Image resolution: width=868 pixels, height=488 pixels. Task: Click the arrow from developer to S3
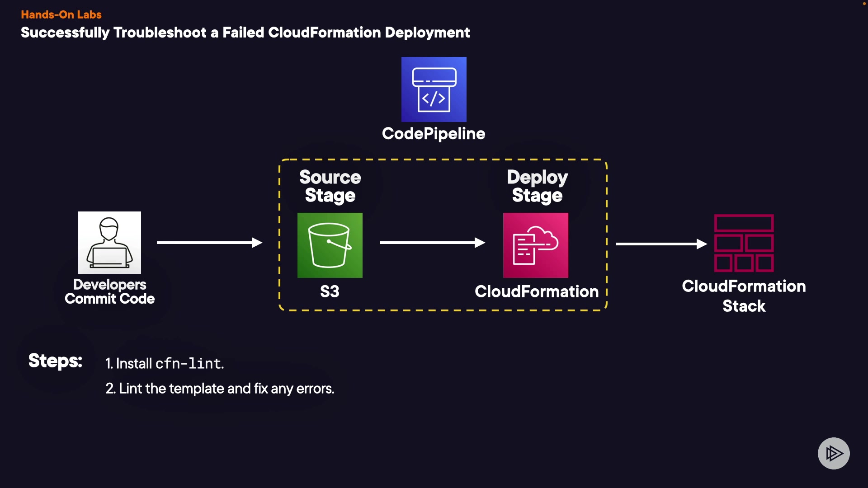point(209,243)
